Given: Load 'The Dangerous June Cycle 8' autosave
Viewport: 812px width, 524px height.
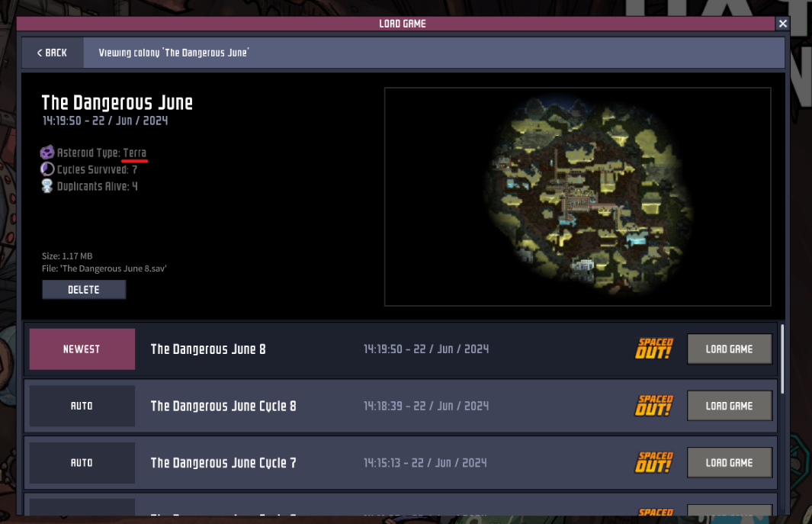Looking at the screenshot, I should point(729,406).
